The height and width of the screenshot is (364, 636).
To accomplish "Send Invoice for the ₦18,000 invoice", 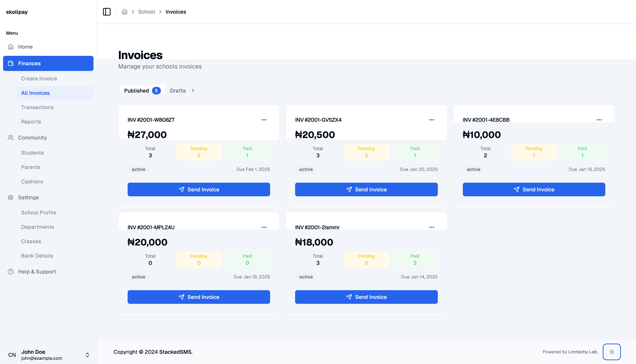I will (x=366, y=297).
